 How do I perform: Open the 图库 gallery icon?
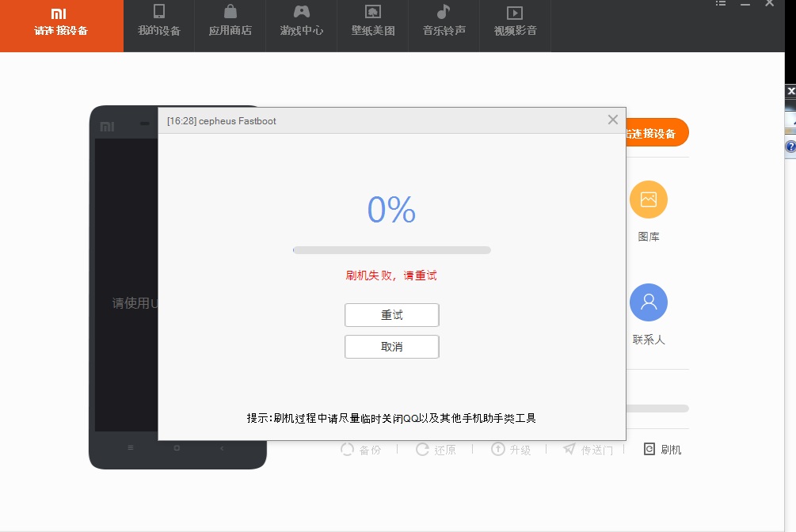click(648, 200)
